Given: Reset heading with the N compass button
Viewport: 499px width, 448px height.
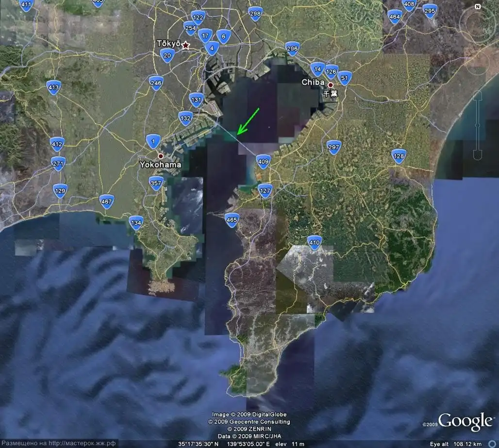Looking at the screenshot, I should [x=478, y=7].
